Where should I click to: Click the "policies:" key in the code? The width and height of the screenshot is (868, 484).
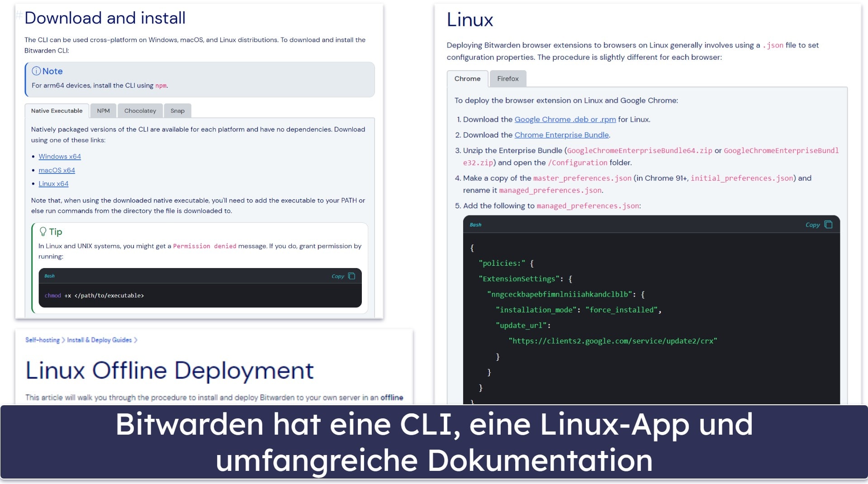pos(502,264)
